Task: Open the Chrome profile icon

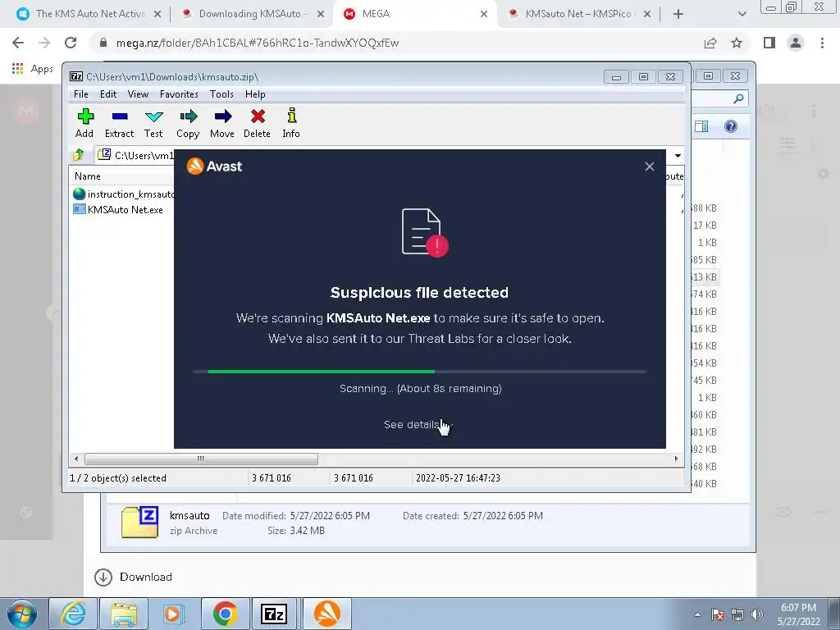Action: pos(796,43)
